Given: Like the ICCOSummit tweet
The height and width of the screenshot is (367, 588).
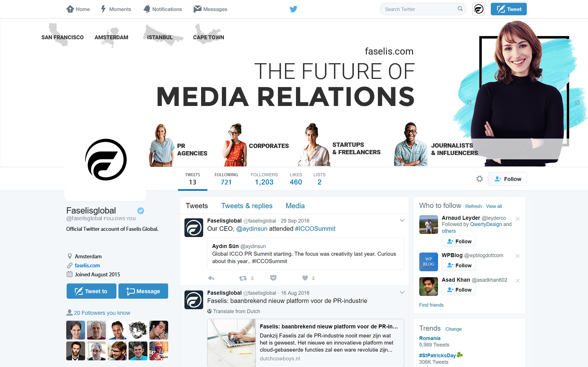Looking at the screenshot, I should 305,278.
